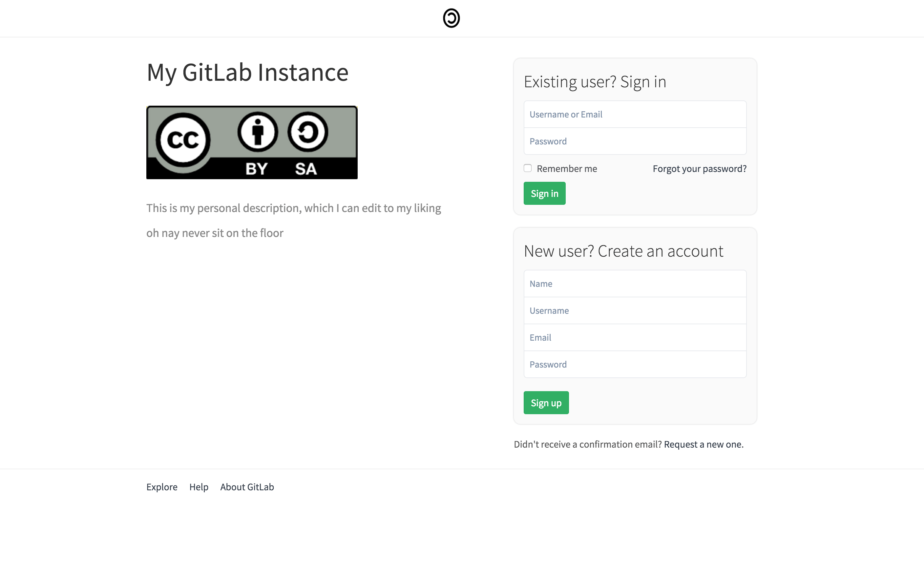Screen dimensions: 924x573
Task: Click the copyleft symbol in navbar
Action: [451, 18]
